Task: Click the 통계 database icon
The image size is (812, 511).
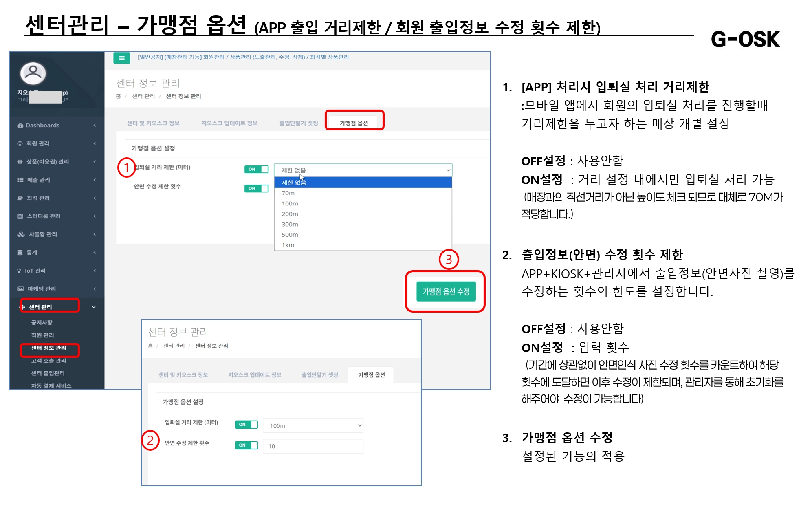Action: click(20, 253)
